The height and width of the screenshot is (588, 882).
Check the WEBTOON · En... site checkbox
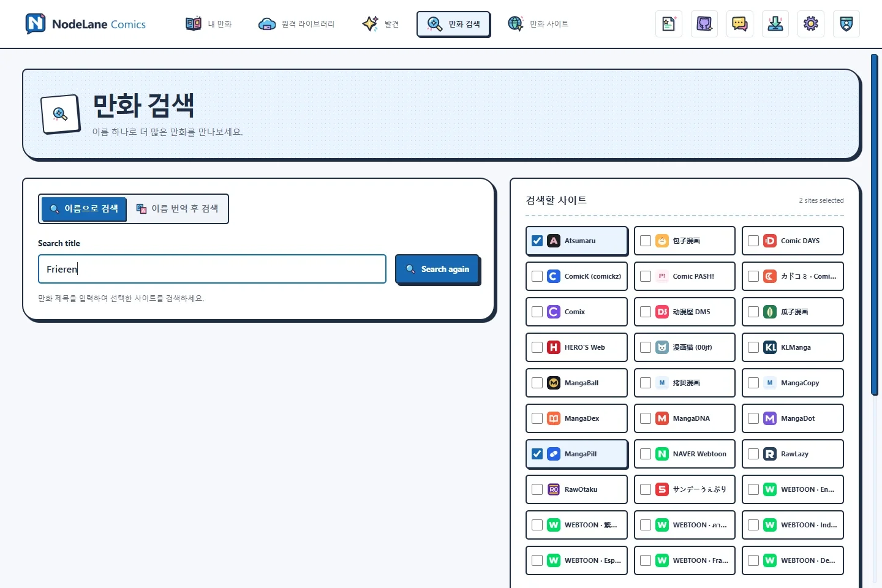(753, 489)
